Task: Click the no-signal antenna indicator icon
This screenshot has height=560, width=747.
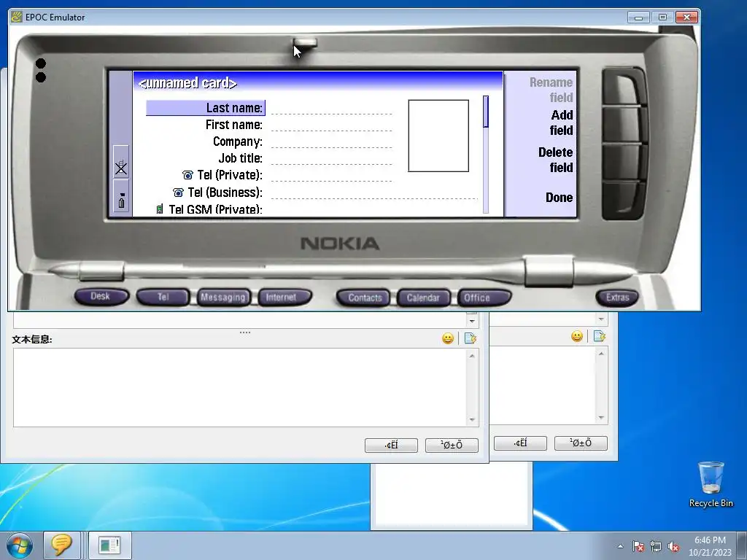Action: [x=121, y=167]
